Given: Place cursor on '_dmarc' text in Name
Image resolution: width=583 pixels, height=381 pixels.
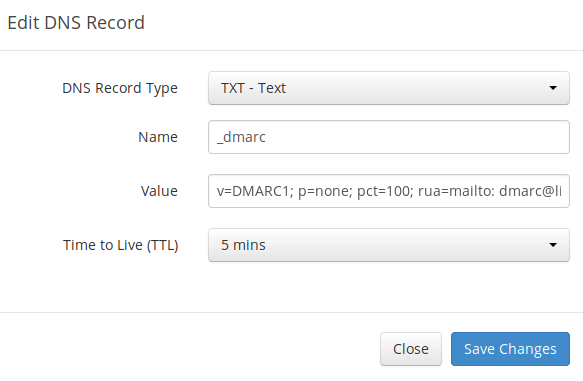Looking at the screenshot, I should coord(241,137).
